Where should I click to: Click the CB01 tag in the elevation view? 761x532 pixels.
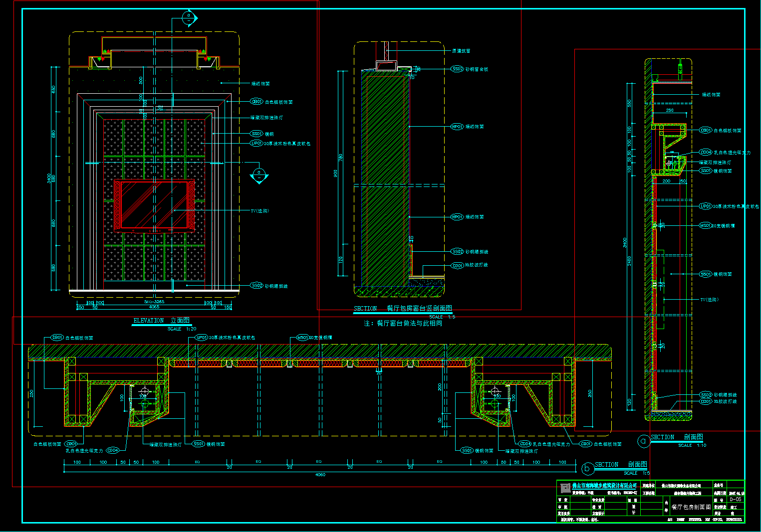coord(256,102)
